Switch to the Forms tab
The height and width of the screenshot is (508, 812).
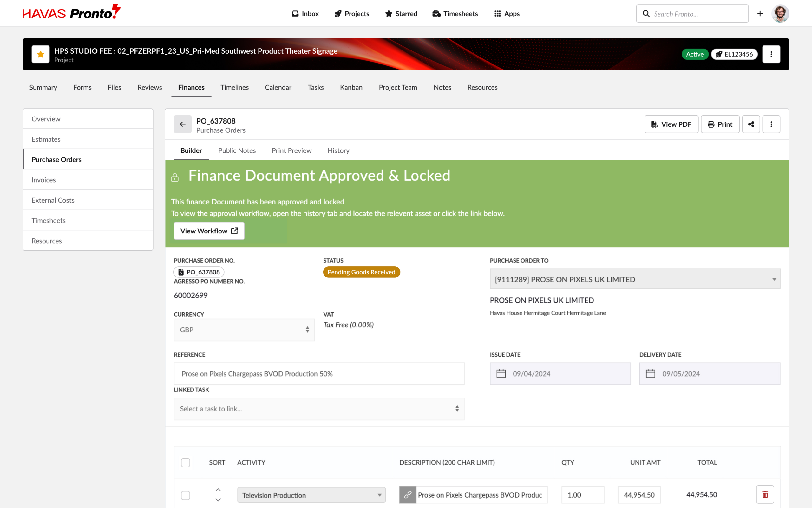82,87
